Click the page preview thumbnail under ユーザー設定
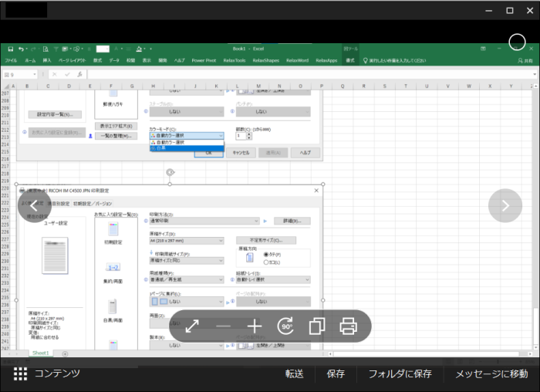 (x=55, y=255)
